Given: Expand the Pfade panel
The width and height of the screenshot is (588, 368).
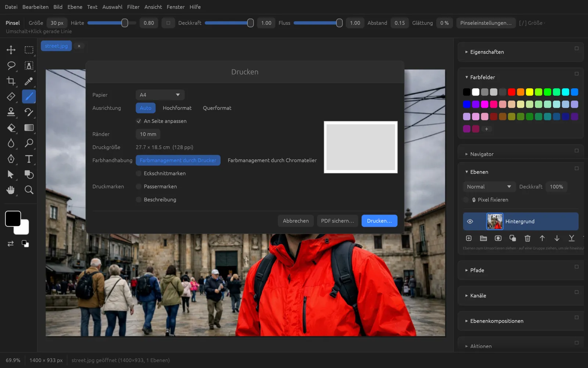Looking at the screenshot, I should pos(474,270).
